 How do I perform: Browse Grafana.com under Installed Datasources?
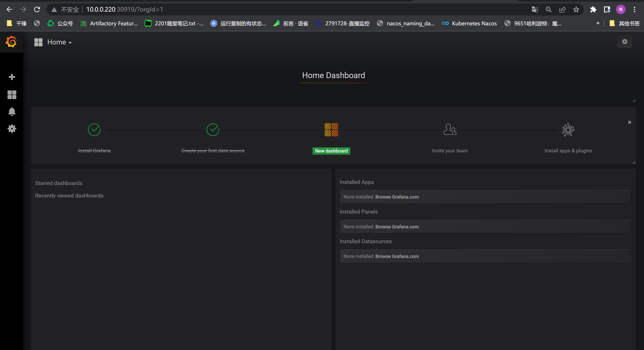click(397, 256)
